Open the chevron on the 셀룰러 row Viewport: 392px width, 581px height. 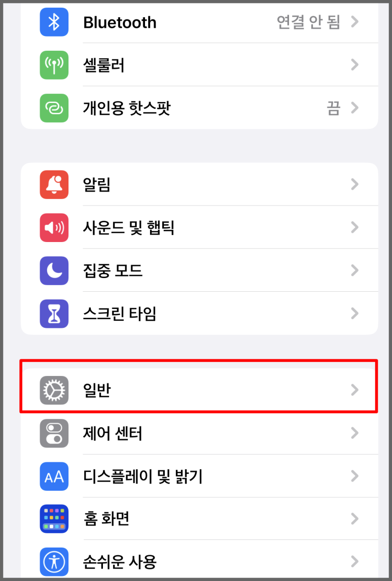click(x=354, y=65)
